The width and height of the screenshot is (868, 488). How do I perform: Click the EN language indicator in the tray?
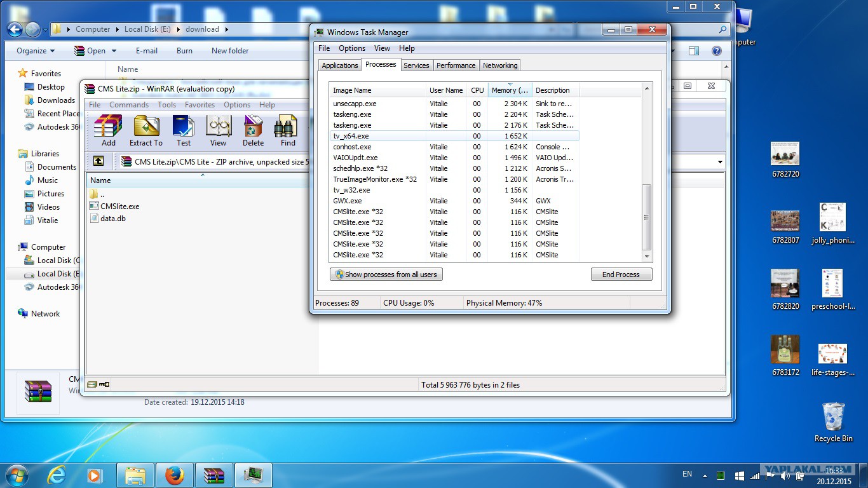687,474
